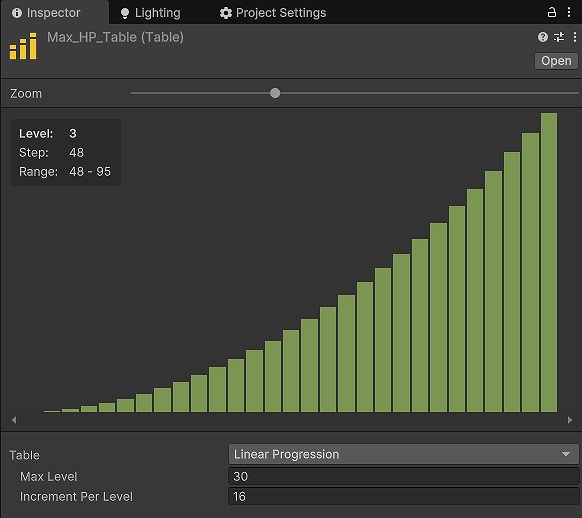Open the help reference icon
Screen dimensions: 582x518
(x=543, y=37)
